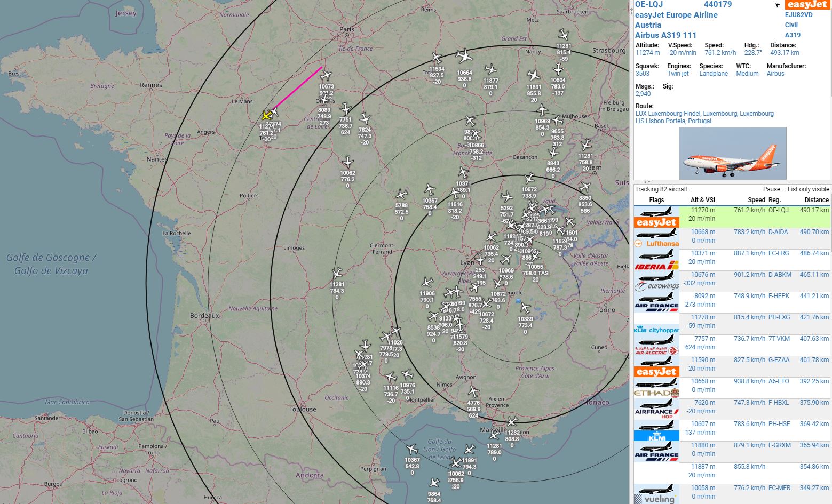Click aircraft marker labeled 10062 776.2 on map
This screenshot has width=832, height=504.
(x=348, y=162)
